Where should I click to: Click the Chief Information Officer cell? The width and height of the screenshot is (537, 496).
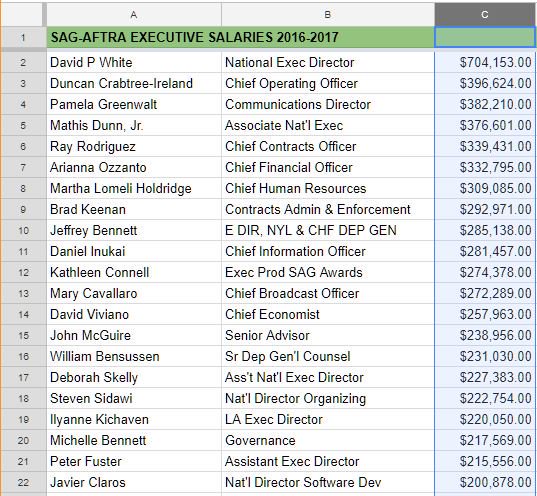point(328,251)
